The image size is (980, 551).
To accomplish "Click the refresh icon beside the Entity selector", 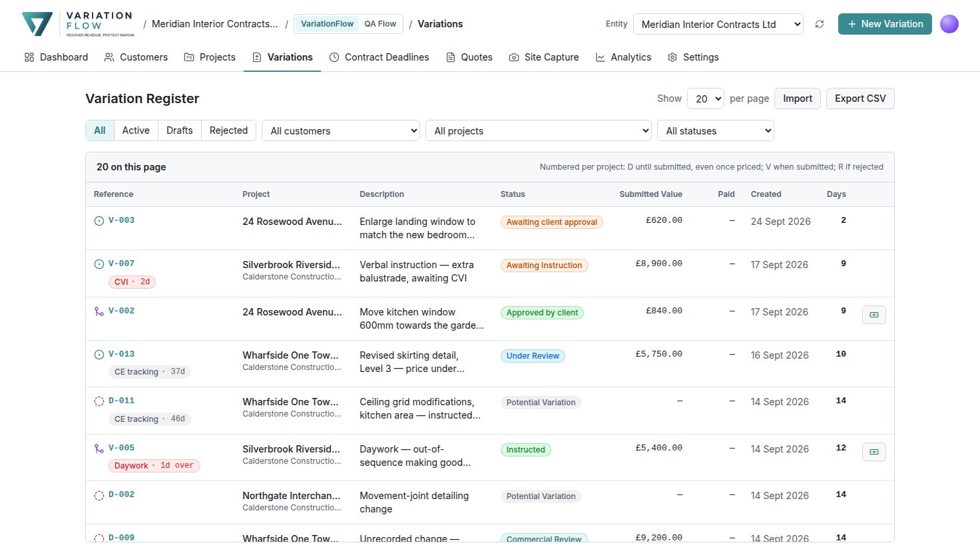I will point(820,24).
